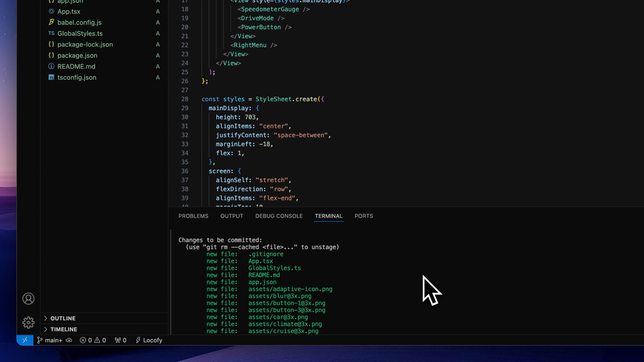The height and width of the screenshot is (362, 644).
Task: Open App.tsx in the explorer
Action: coord(69,12)
